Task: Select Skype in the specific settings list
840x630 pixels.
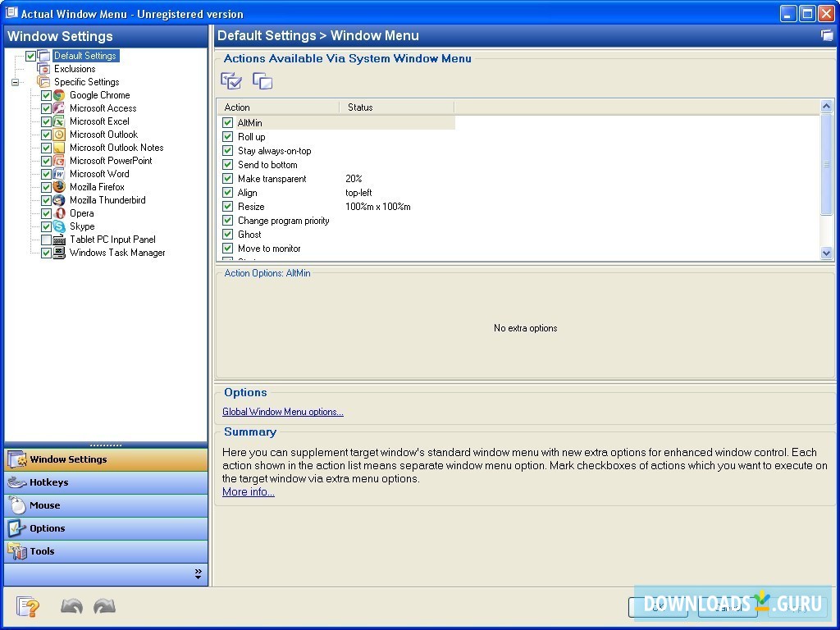Action: point(82,226)
